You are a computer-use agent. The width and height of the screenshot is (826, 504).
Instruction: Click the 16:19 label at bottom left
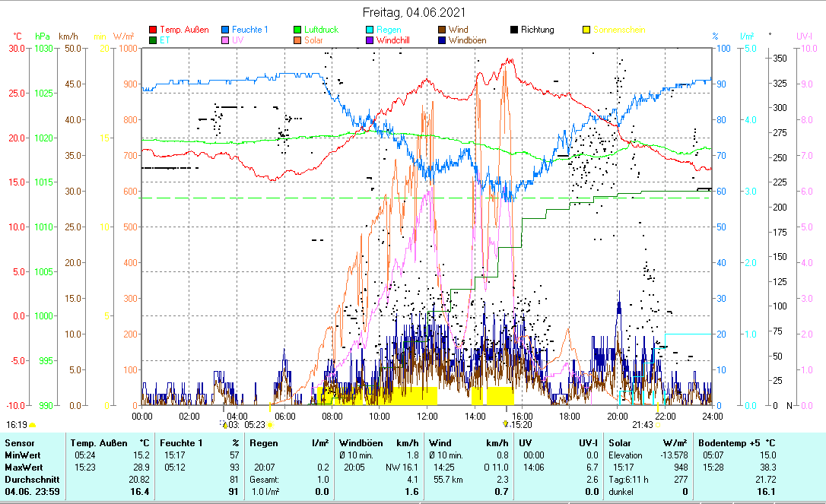(x=17, y=425)
